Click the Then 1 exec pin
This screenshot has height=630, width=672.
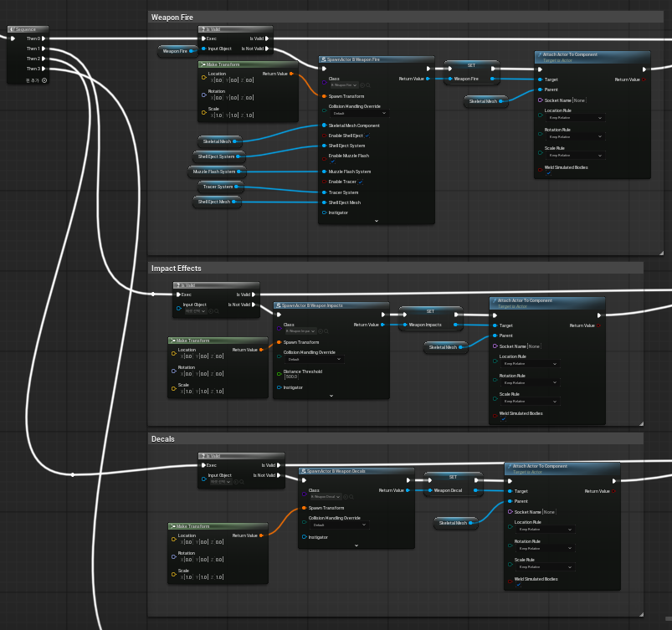coord(44,49)
